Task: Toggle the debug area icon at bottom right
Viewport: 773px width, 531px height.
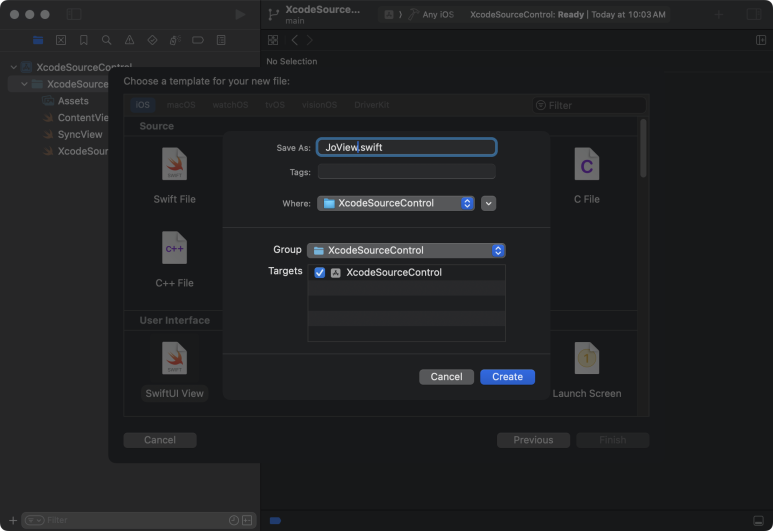Action: pyautogui.click(x=759, y=521)
